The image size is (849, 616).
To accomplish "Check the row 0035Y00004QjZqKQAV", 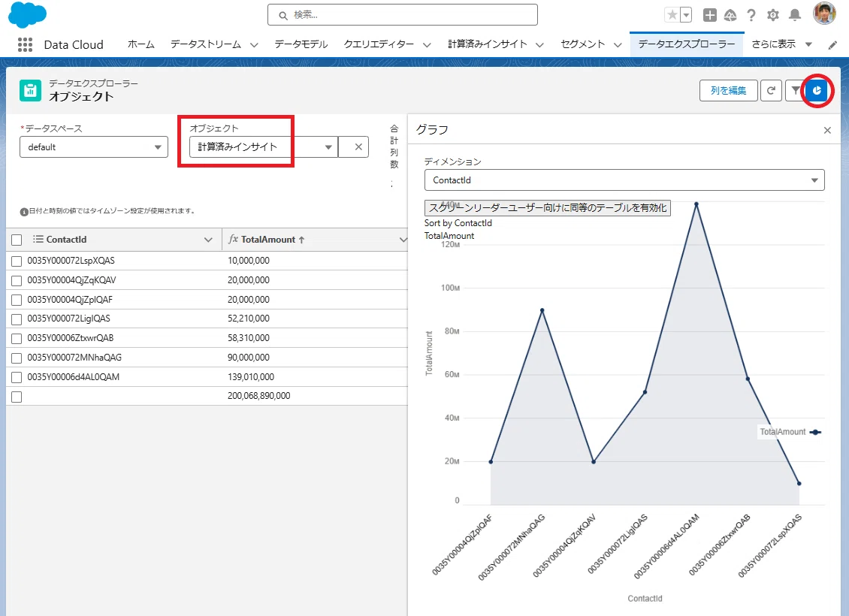I will [17, 280].
